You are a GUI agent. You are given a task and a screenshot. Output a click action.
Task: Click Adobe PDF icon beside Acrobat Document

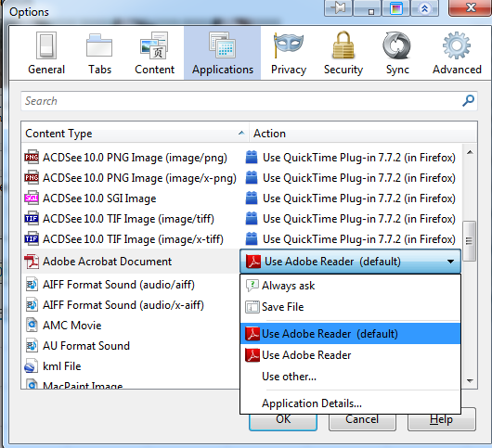32,262
